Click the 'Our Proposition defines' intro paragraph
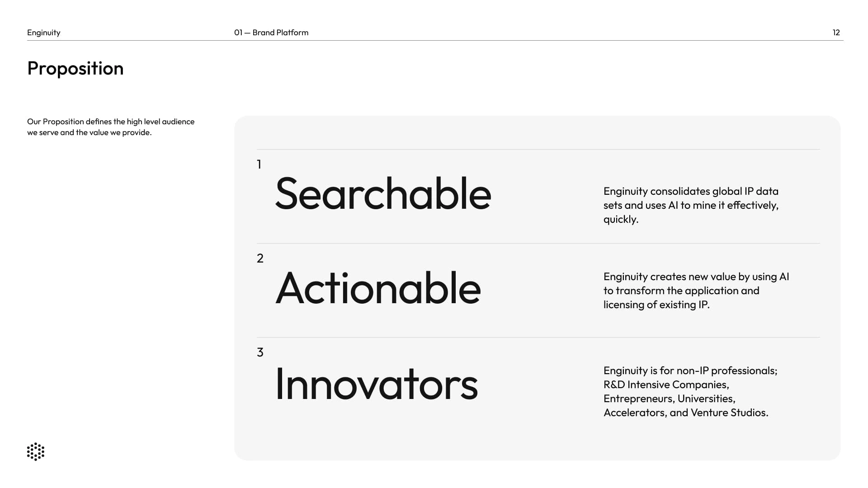The image size is (868, 488). [x=111, y=127]
